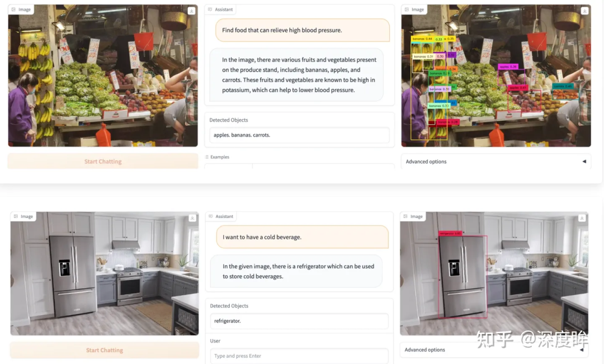The image size is (604, 364).
Task: Click the Image label icon above kitchen photo
Action: point(16,216)
